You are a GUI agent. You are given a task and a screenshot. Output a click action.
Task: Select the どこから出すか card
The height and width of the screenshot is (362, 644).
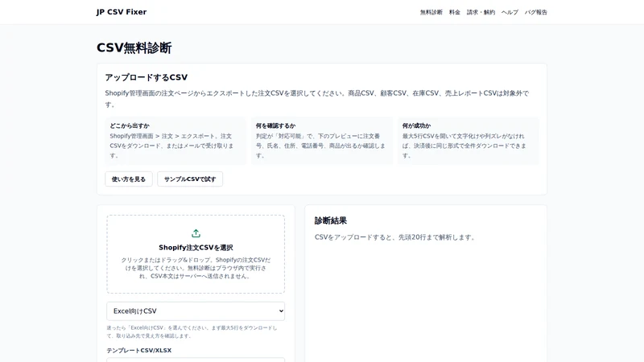175,141
